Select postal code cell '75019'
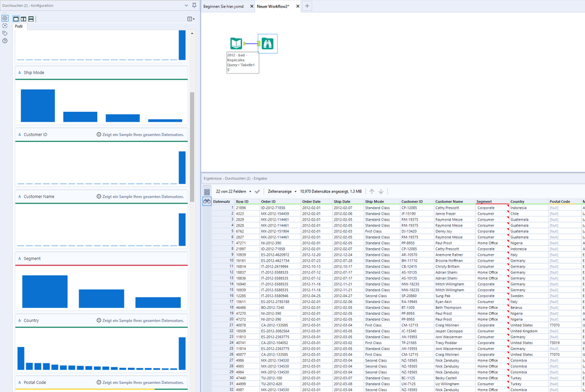 [x=565, y=343]
